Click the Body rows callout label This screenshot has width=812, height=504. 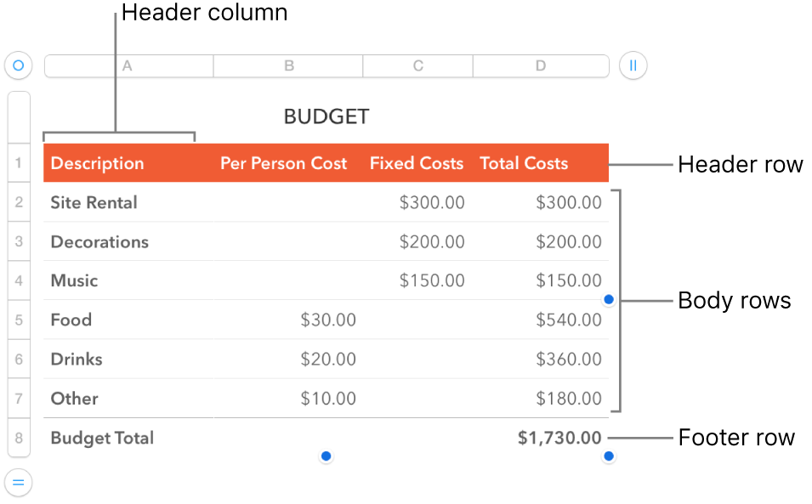pyautogui.click(x=734, y=300)
